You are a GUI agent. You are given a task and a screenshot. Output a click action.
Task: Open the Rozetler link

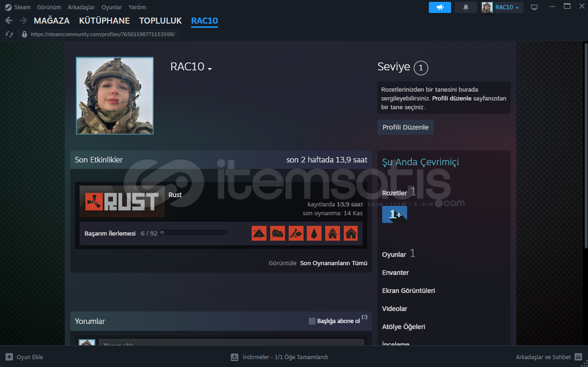pyautogui.click(x=395, y=193)
